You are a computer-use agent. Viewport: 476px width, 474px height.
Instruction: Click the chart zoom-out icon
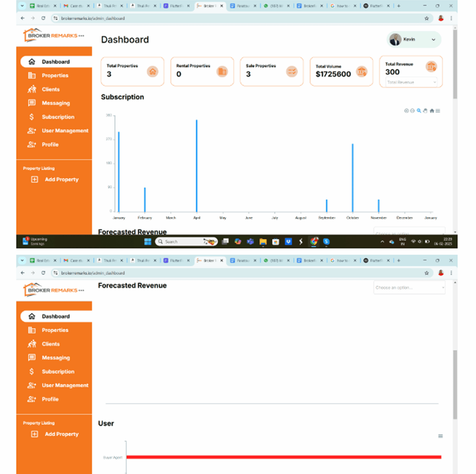(x=412, y=111)
